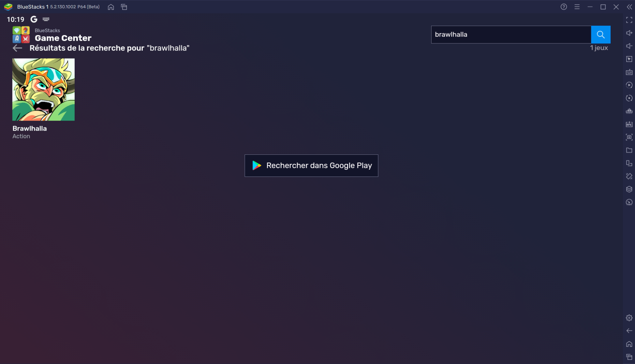Minimize the BlueStacks window
Screen dimensions: 635x364
[x=590, y=7]
